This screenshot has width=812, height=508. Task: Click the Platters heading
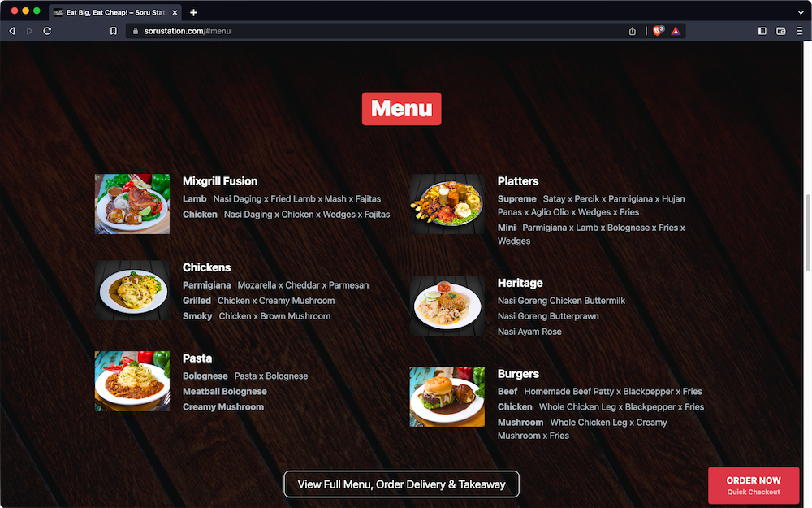tap(518, 181)
